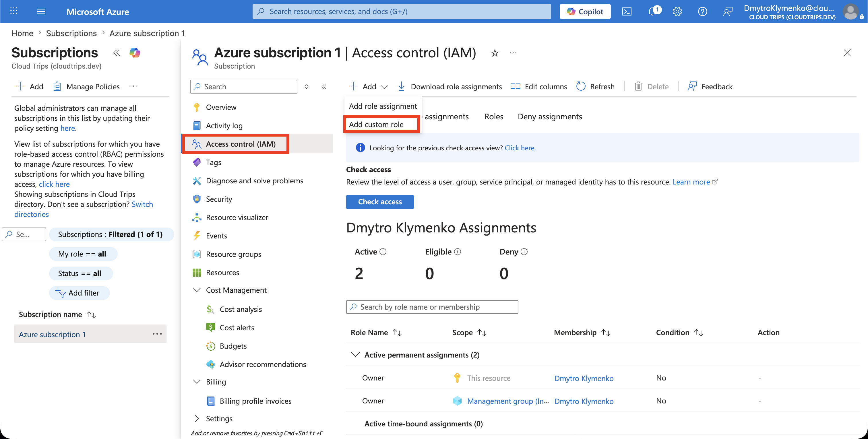Open Cost alerts

point(237,327)
